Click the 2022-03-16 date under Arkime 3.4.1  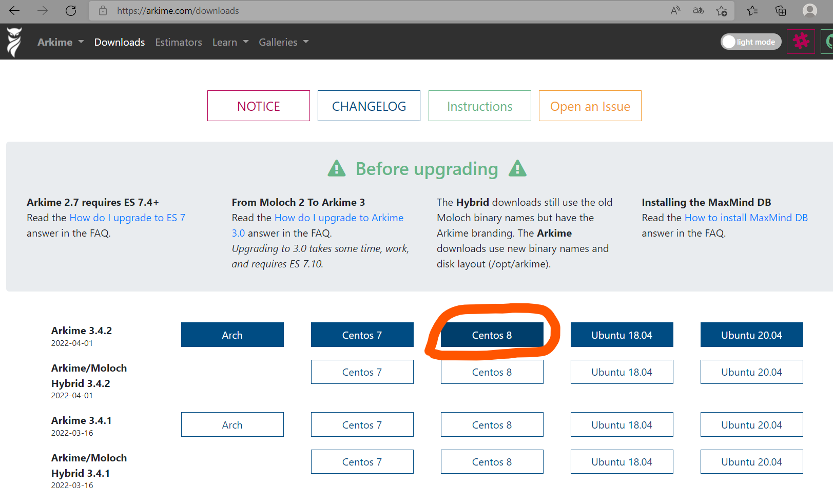point(72,433)
